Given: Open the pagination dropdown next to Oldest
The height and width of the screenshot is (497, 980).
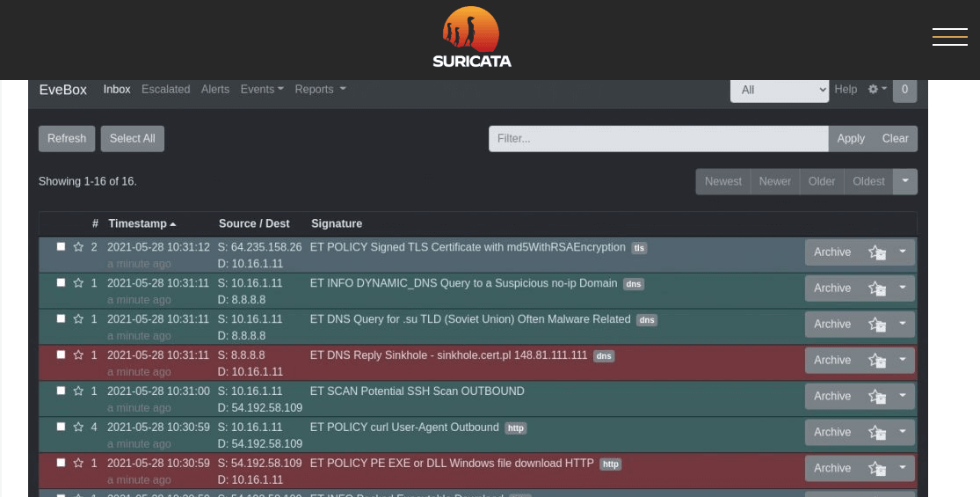Looking at the screenshot, I should coord(905,181).
